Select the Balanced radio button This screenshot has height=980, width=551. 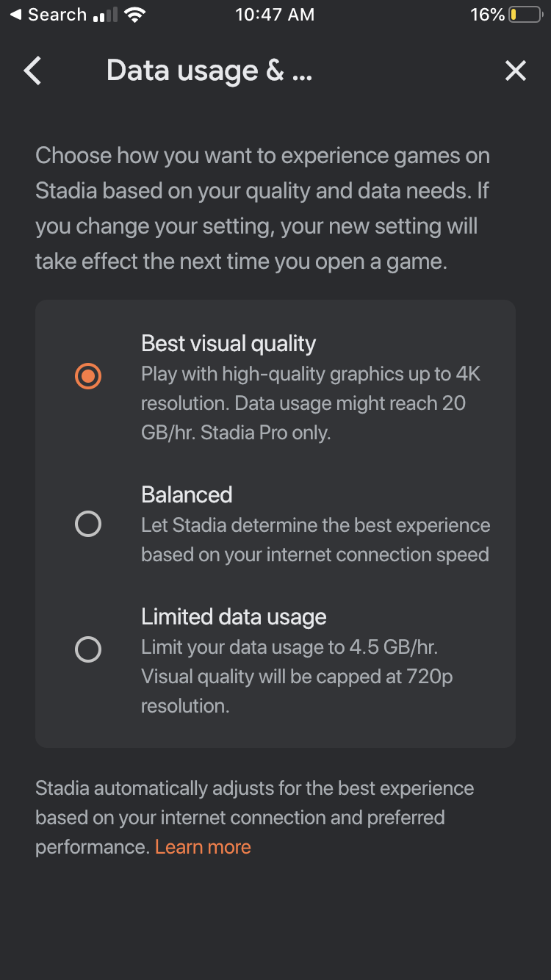click(x=88, y=524)
